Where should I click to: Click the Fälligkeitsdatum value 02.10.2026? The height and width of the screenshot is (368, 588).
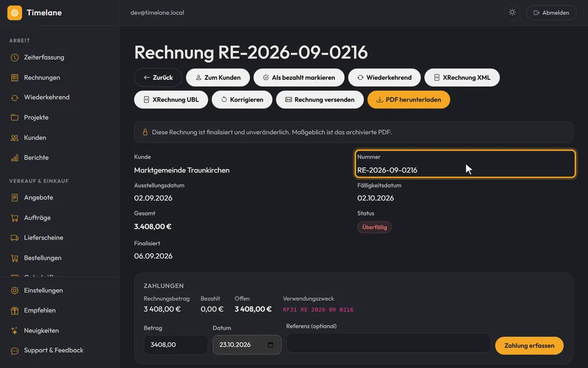375,198
